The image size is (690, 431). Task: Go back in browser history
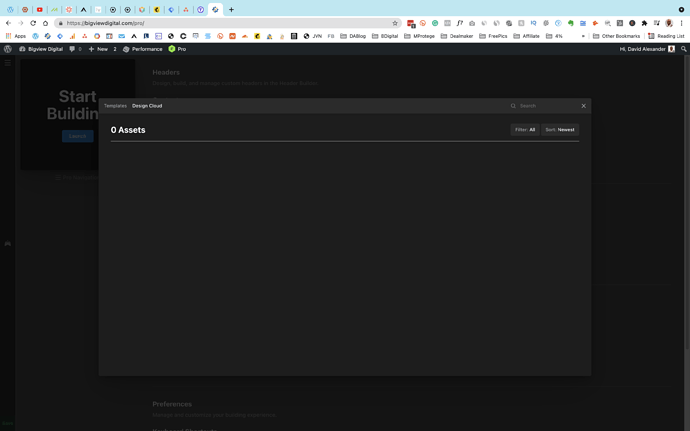click(x=8, y=23)
